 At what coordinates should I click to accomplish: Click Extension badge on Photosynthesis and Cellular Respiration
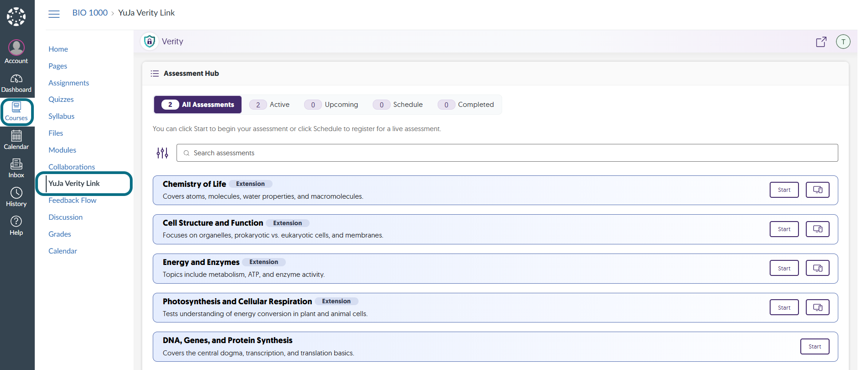pyautogui.click(x=337, y=301)
